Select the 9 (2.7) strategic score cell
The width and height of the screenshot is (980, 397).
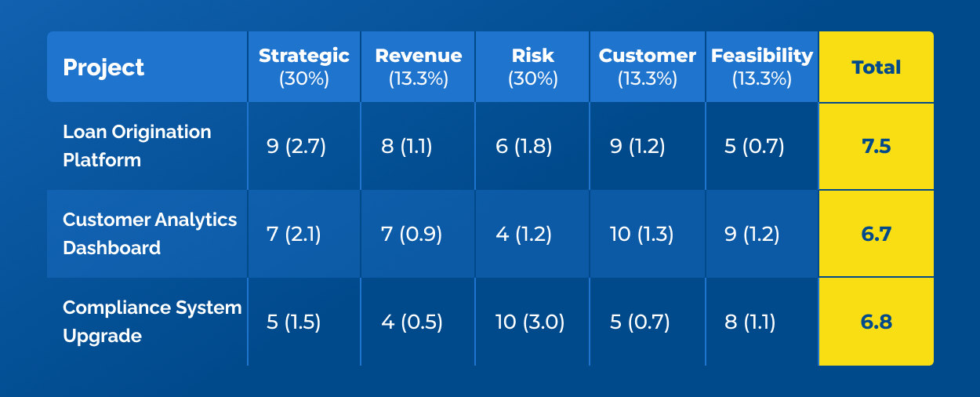pos(296,147)
